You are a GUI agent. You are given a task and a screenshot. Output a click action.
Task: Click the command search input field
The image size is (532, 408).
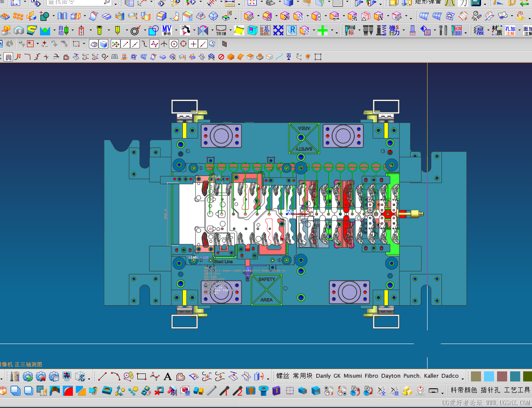79,2
